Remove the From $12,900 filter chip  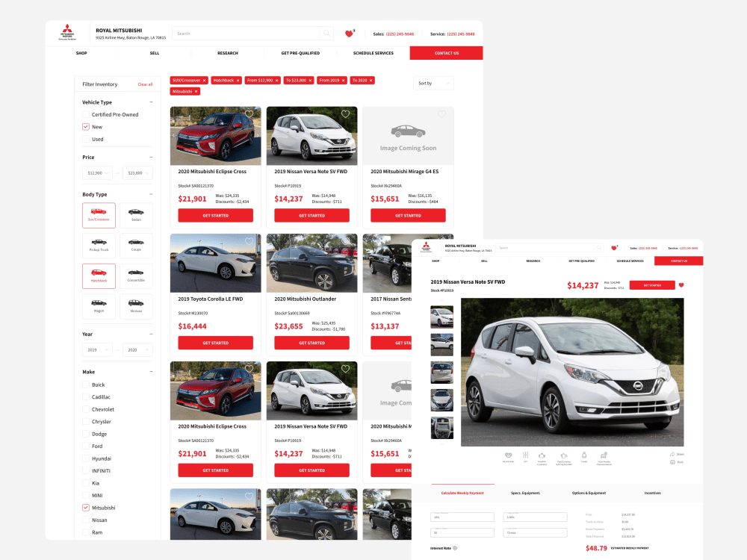coord(277,81)
